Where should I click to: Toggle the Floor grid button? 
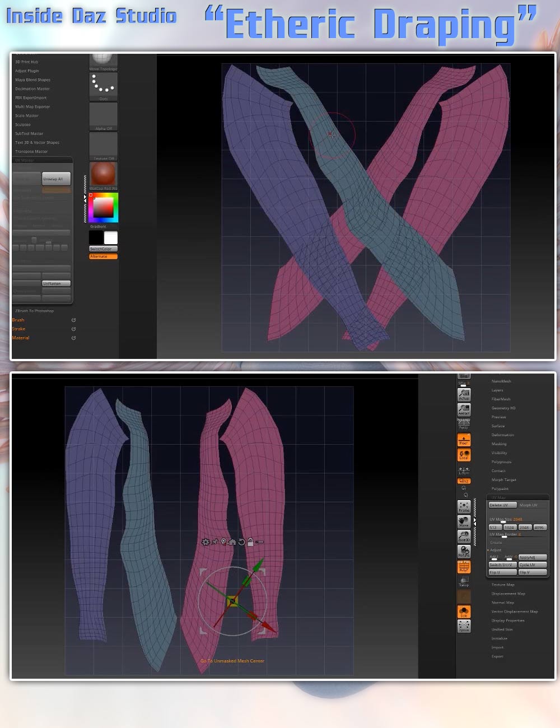point(464,440)
